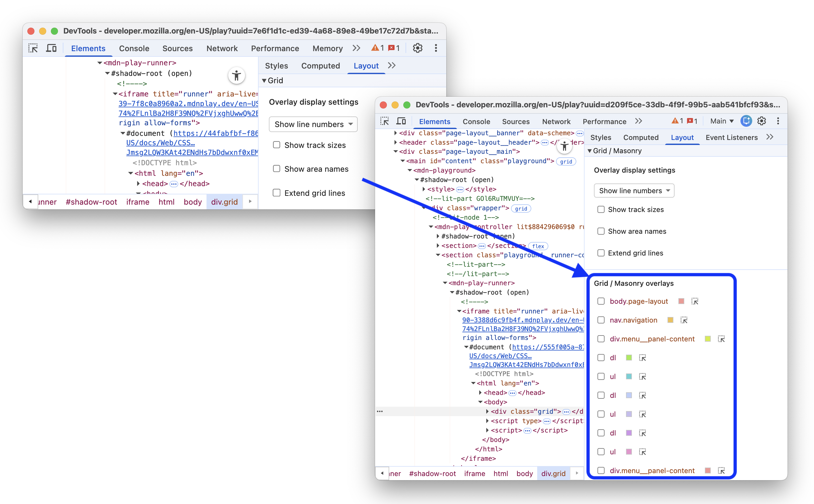Open the Main context dropdown
This screenshot has height=504, width=814.
(721, 121)
